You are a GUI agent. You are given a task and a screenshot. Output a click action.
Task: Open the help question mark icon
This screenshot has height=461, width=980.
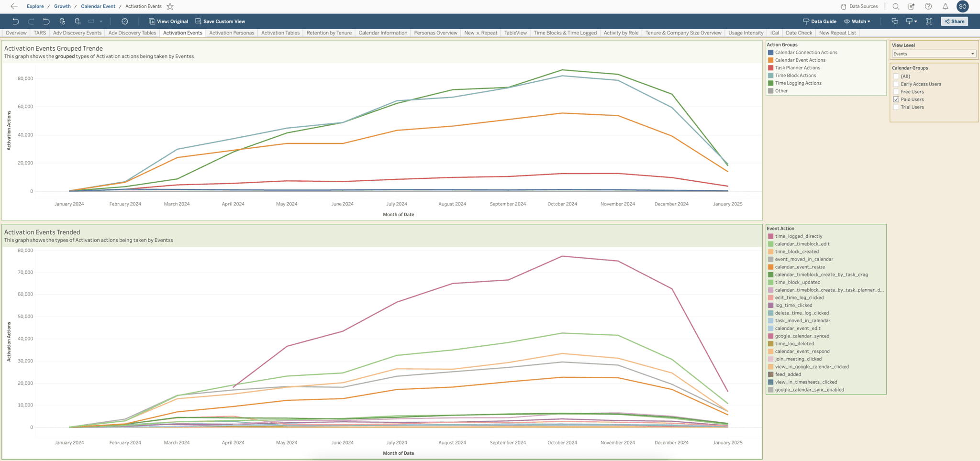(x=928, y=6)
